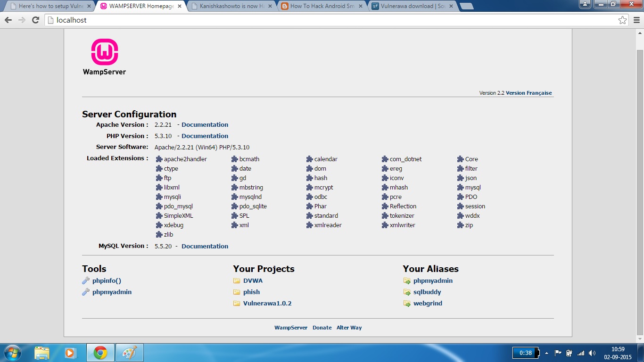The height and width of the screenshot is (362, 644).
Task: Close the Vulnerawa download tab
Action: coord(450,6)
